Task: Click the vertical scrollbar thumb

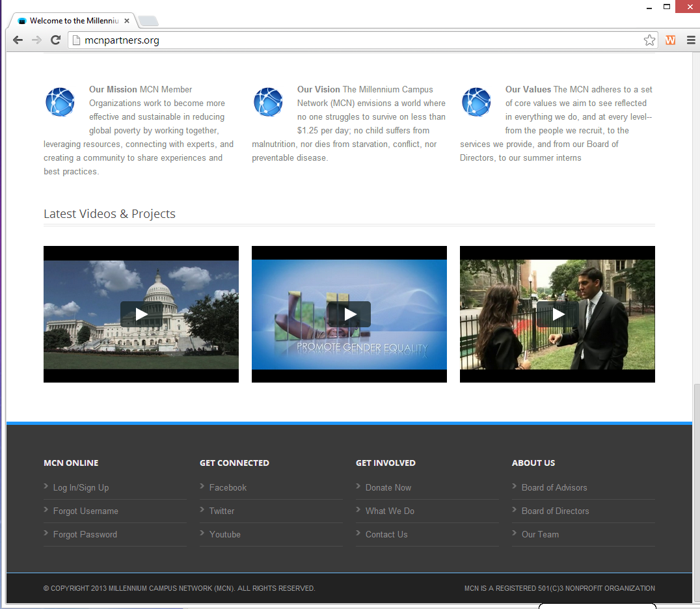Action: pos(696,493)
